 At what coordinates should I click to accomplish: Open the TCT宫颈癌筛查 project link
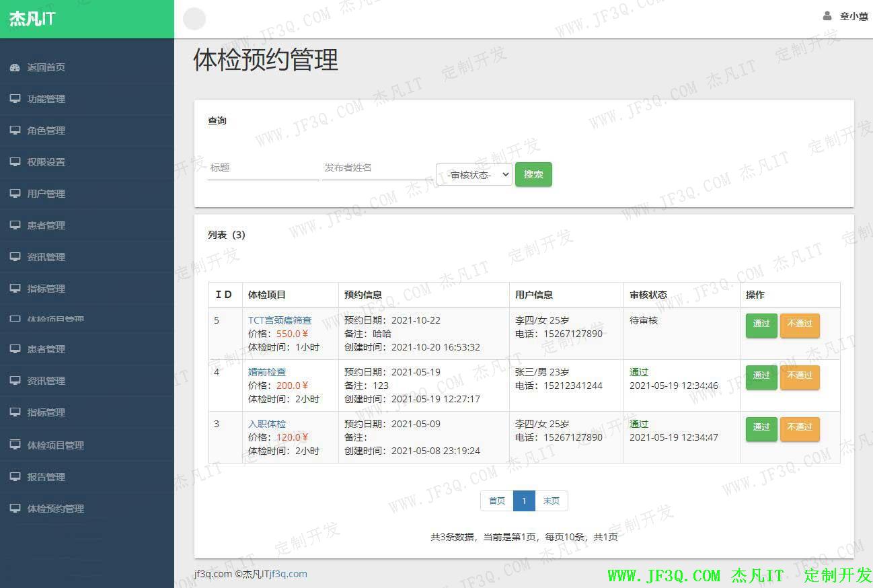(x=280, y=320)
